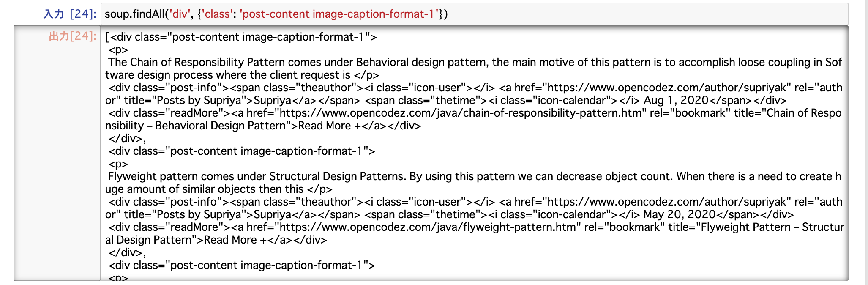The image size is (868, 285).
Task: Click the 'May 20, 2020' date text
Action: click(680, 214)
